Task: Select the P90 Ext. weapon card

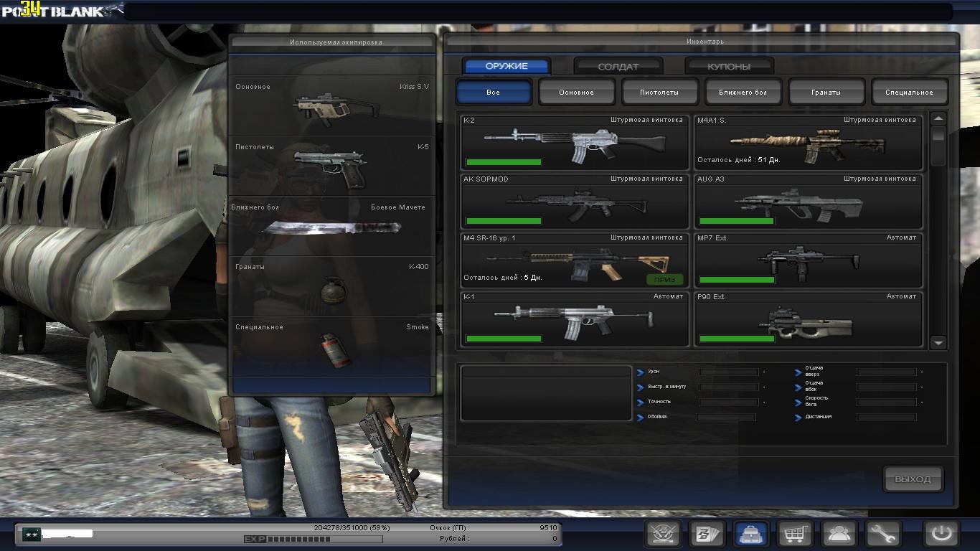Action: point(808,319)
